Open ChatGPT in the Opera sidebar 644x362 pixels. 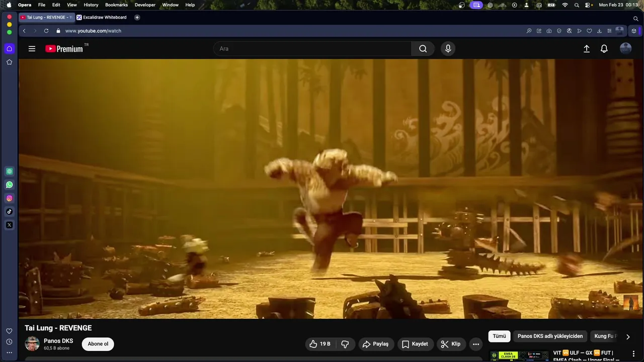coord(9,171)
